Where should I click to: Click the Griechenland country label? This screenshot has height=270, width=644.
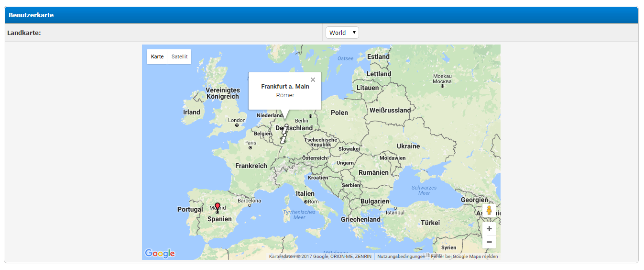point(361,219)
